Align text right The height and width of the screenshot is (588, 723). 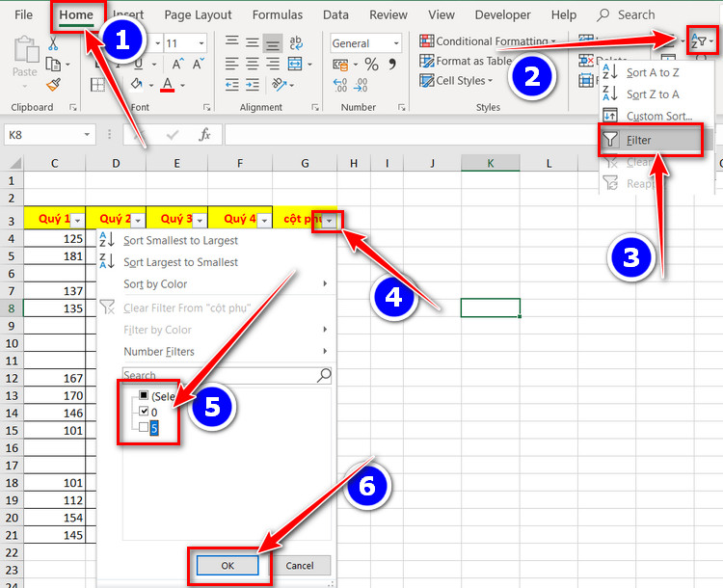[x=273, y=64]
